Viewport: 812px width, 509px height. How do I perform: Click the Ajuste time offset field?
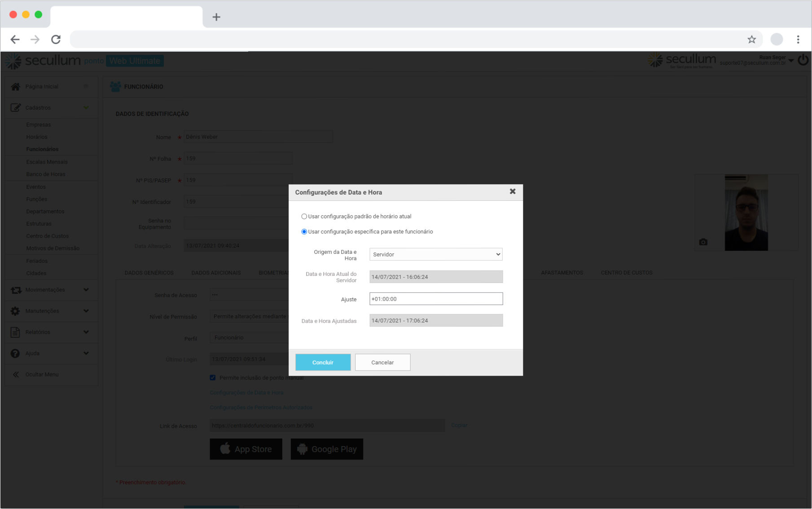coord(435,299)
